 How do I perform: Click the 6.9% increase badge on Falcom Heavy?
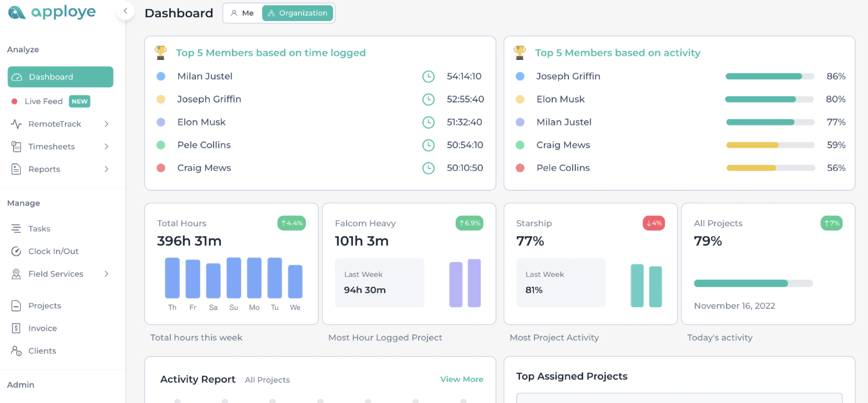coord(469,223)
